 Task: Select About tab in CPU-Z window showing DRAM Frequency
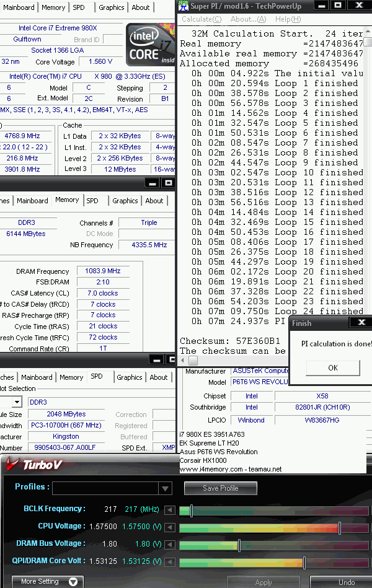point(154,201)
